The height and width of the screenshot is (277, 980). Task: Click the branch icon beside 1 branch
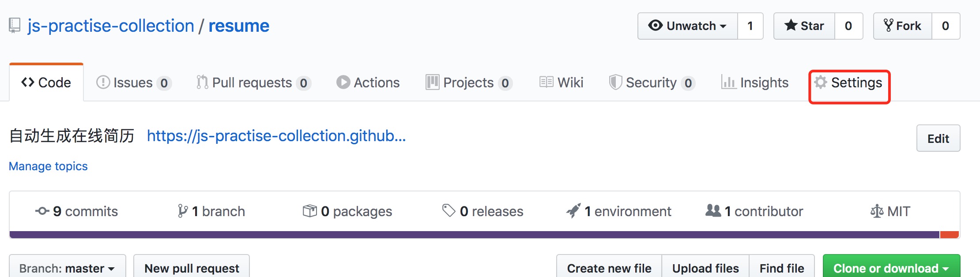[x=182, y=211]
